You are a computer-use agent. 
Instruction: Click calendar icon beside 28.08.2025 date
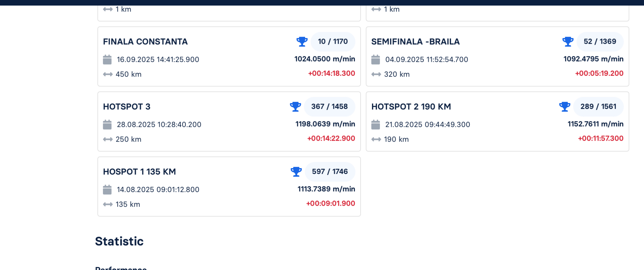point(107,125)
